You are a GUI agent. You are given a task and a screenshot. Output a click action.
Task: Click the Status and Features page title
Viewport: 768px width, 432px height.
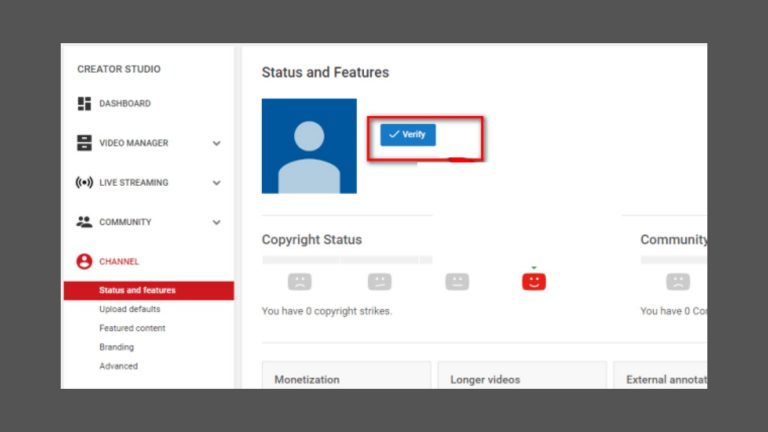click(325, 72)
